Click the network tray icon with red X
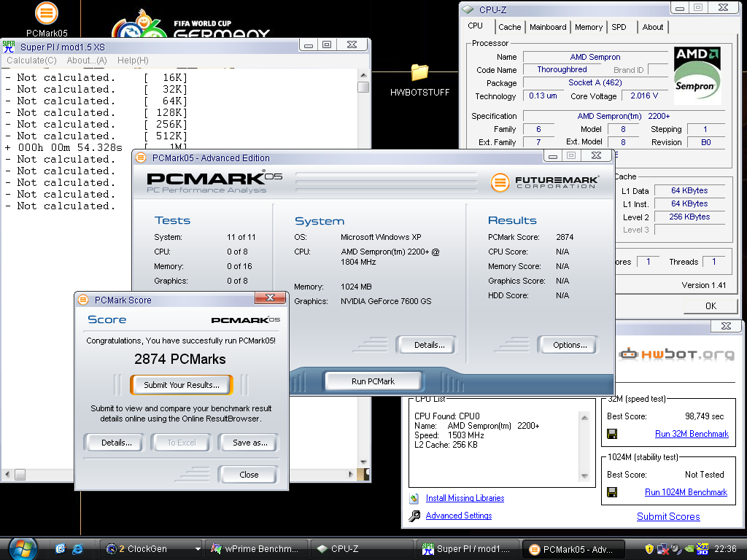This screenshot has width=747, height=560. pyautogui.click(x=662, y=549)
